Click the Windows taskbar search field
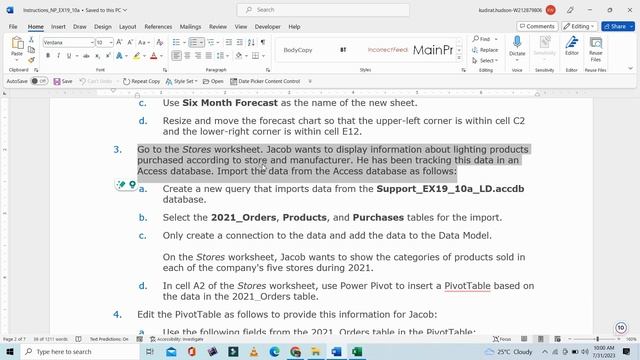This screenshot has width=640, height=360. 80,351
